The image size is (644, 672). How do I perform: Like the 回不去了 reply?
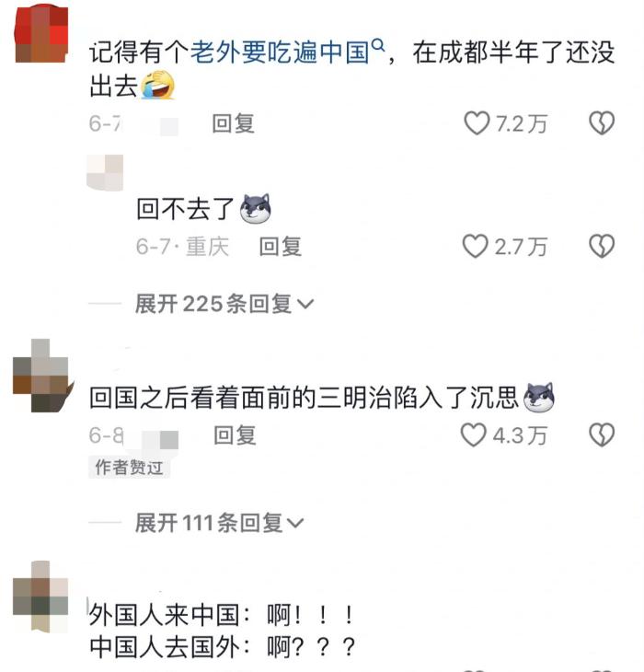coord(475,246)
